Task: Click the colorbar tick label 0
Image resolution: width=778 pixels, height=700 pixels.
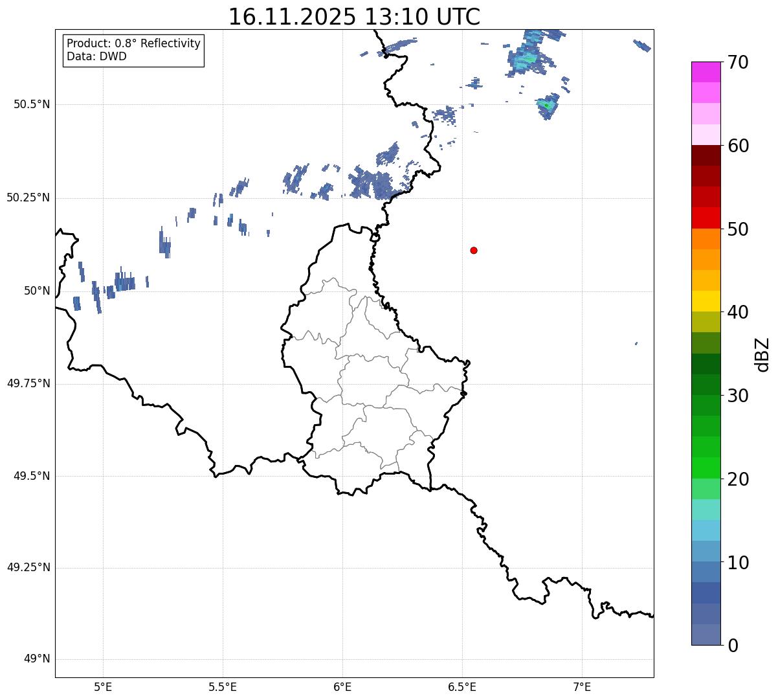Action: (x=732, y=646)
